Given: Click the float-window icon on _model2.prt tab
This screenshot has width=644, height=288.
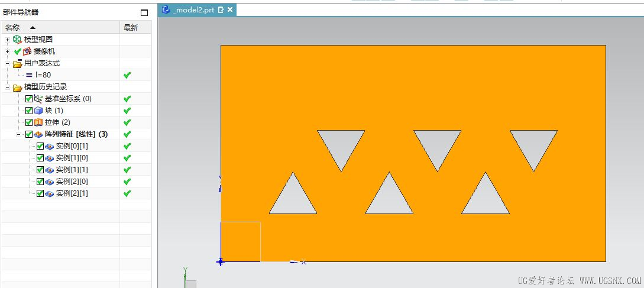Looking at the screenshot, I should tap(221, 10).
